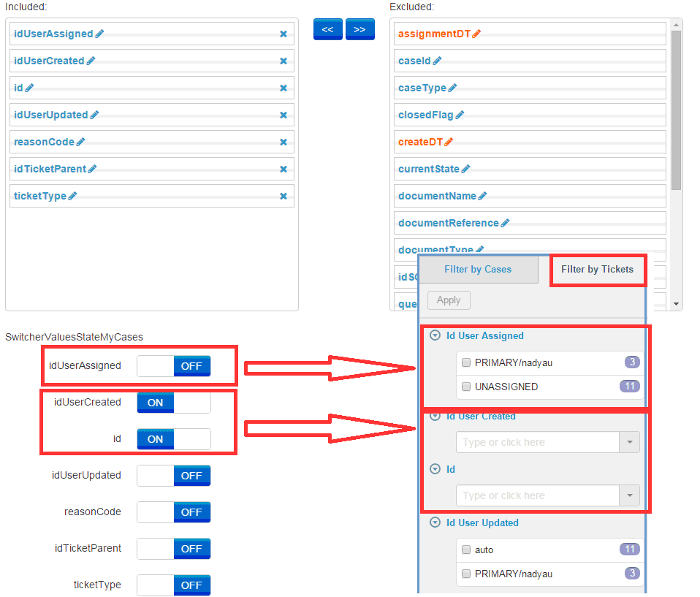
Task: Edit the idUserAssigned field name
Action: coord(99,34)
